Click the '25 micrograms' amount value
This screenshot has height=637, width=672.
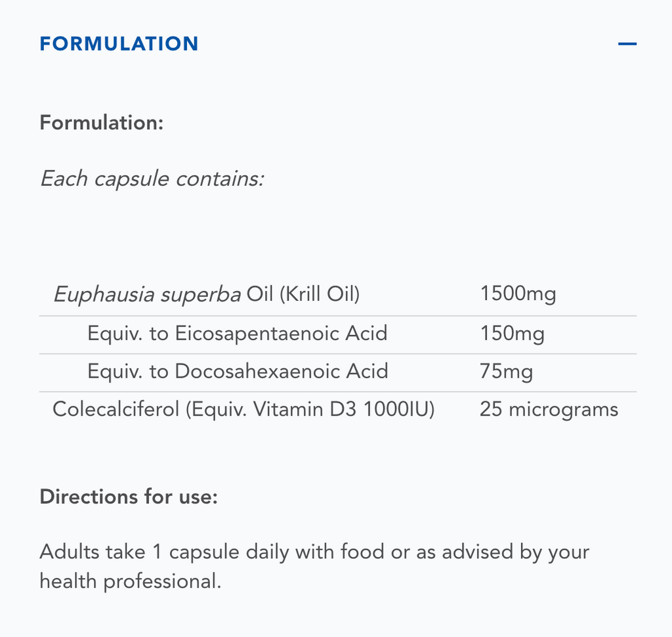click(549, 410)
